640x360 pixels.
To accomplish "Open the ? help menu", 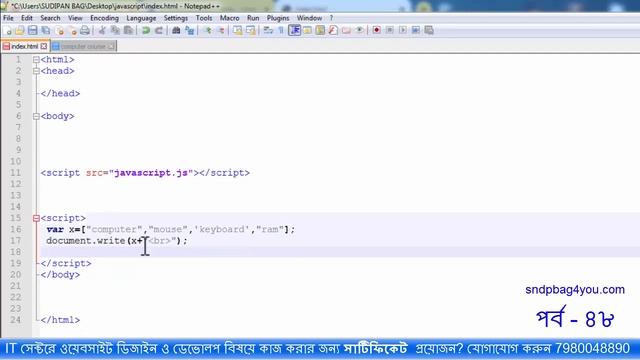I will pos(331,18).
